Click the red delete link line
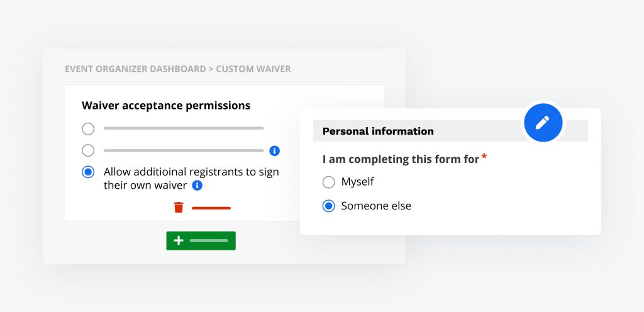644x312 pixels. tap(211, 208)
